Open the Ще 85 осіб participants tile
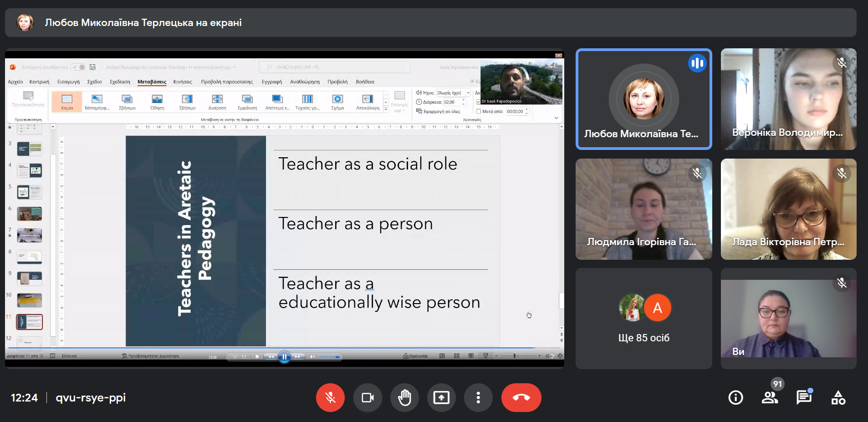The image size is (868, 422). 643,319
